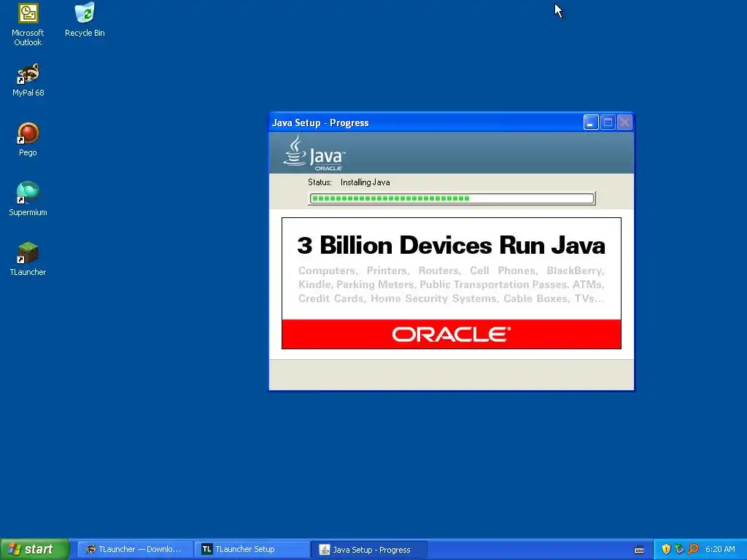Click the Java Setup - Progress title bar

[426, 122]
